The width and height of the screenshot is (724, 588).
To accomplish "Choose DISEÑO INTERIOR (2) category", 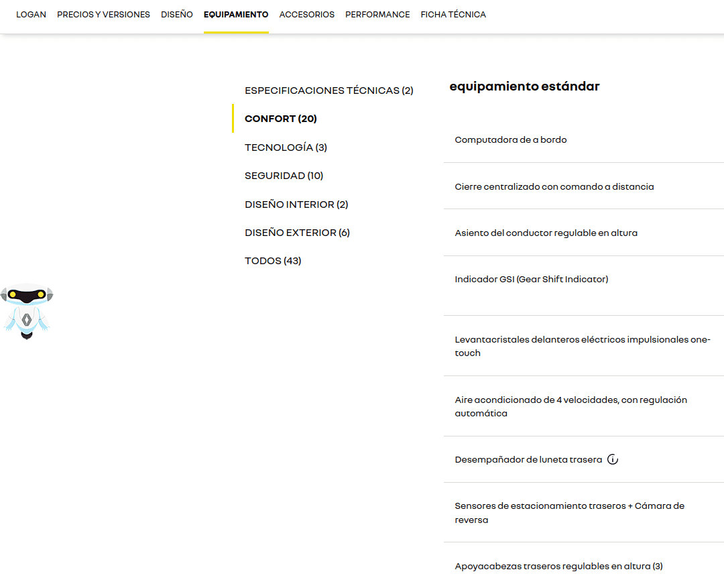I will [x=296, y=204].
